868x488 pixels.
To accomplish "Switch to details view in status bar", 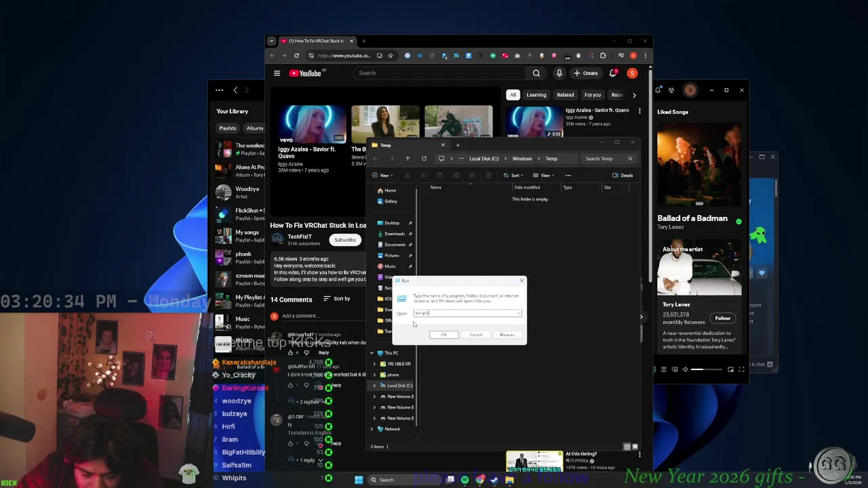I will click(x=627, y=447).
